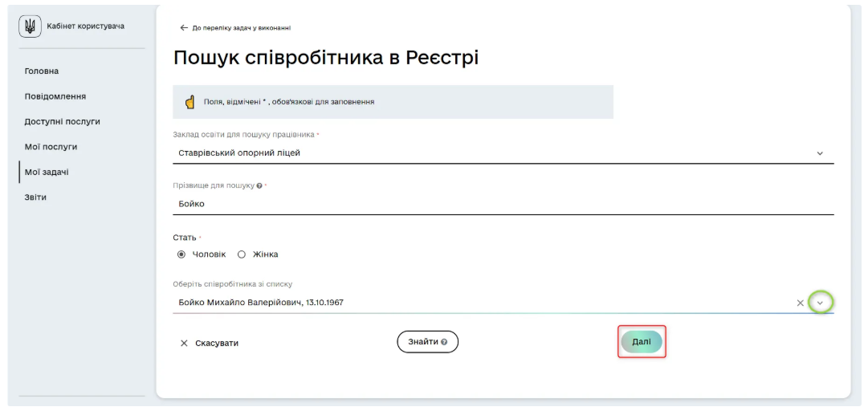
Task: Click the surname input field with Бойко
Action: [x=482, y=204]
